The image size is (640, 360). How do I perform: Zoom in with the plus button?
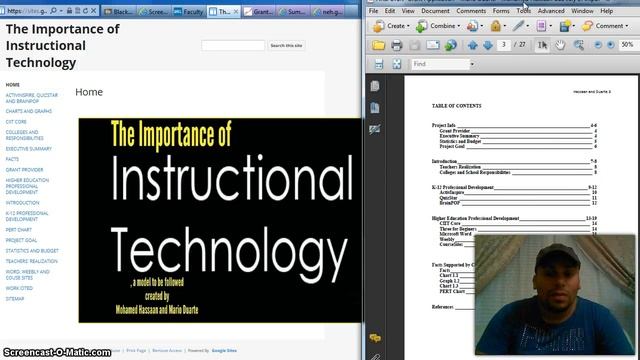611,45
